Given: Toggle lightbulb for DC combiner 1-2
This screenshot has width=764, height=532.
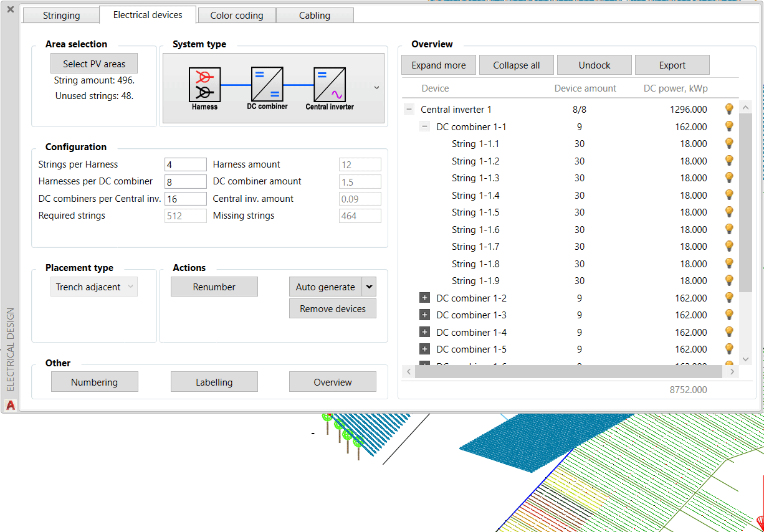Looking at the screenshot, I should pyautogui.click(x=729, y=298).
